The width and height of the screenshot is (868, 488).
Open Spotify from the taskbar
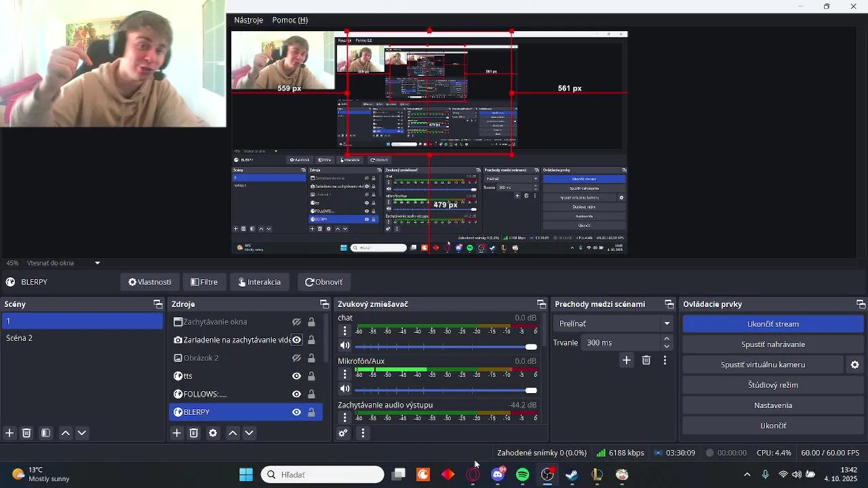click(x=523, y=474)
